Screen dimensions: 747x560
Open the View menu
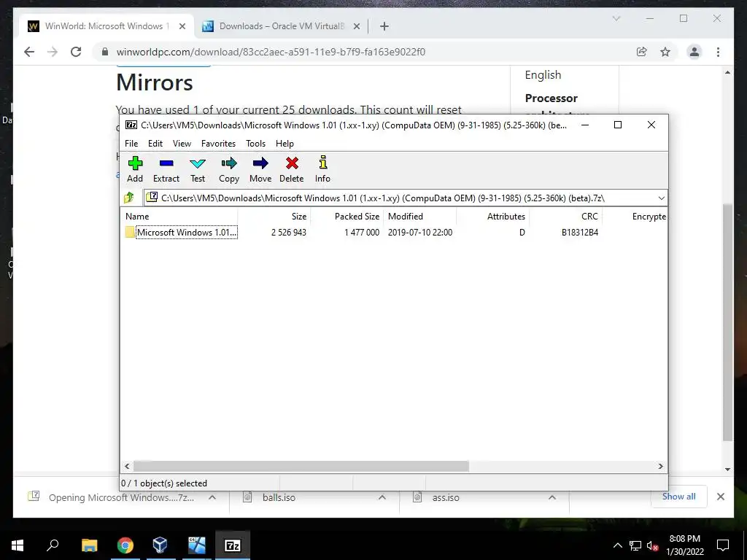[x=182, y=144]
